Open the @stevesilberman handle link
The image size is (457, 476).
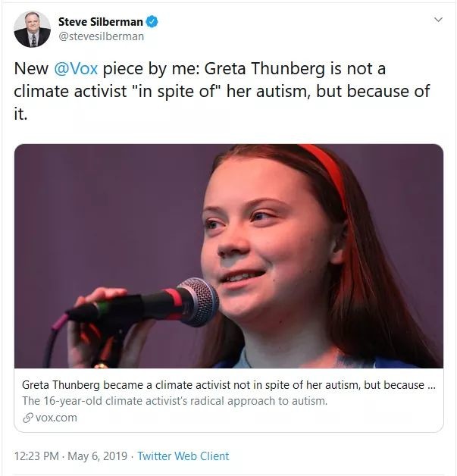[101, 36]
